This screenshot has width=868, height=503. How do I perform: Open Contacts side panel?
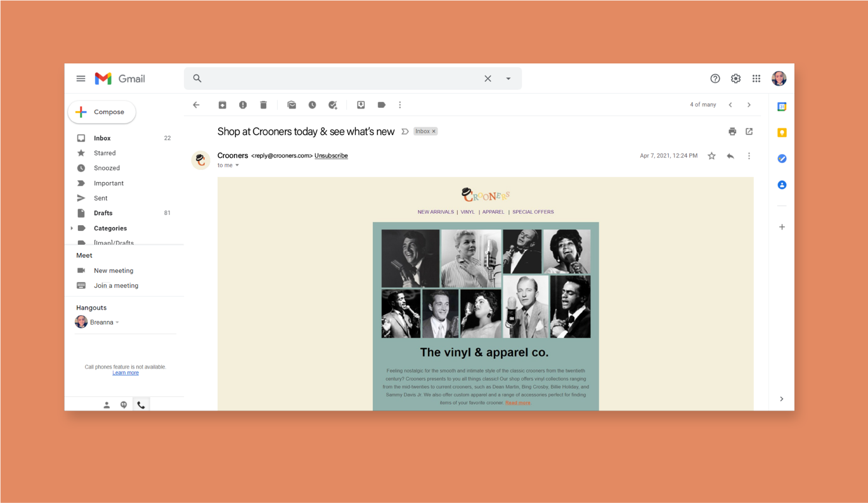click(x=782, y=185)
